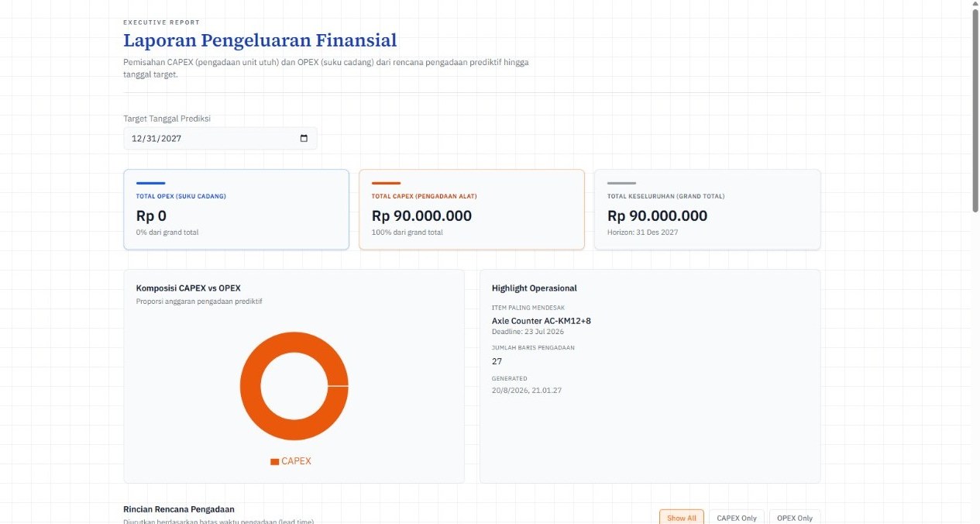Image resolution: width=980 pixels, height=524 pixels.
Task: Click the 'Deadline: 23 Jul 2026' text
Action: (526, 332)
